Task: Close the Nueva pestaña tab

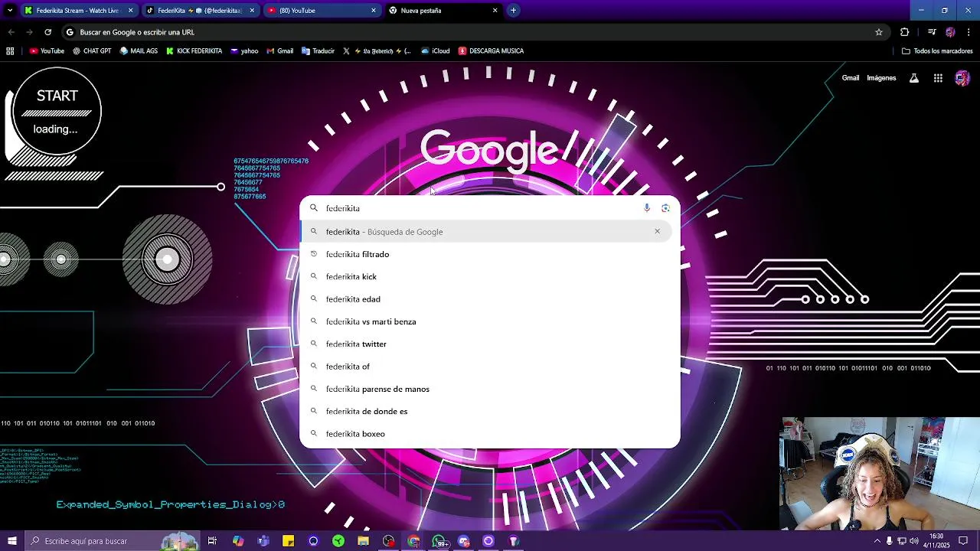Action: click(495, 11)
